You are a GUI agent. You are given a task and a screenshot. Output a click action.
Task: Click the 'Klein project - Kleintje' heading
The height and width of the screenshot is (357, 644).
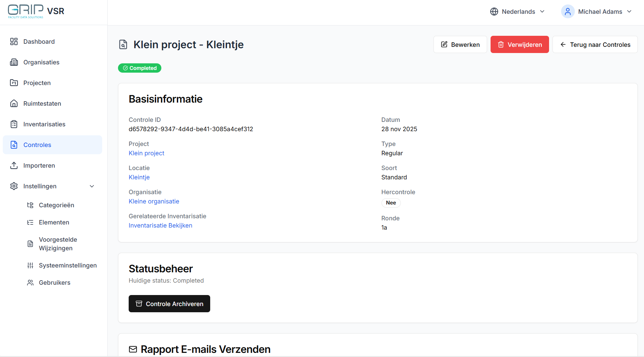tap(189, 45)
